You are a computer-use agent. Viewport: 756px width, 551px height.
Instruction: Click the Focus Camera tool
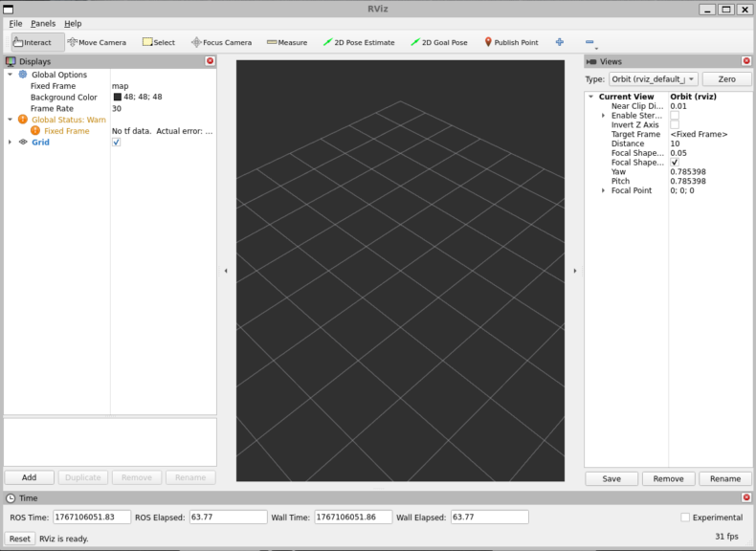pos(221,42)
